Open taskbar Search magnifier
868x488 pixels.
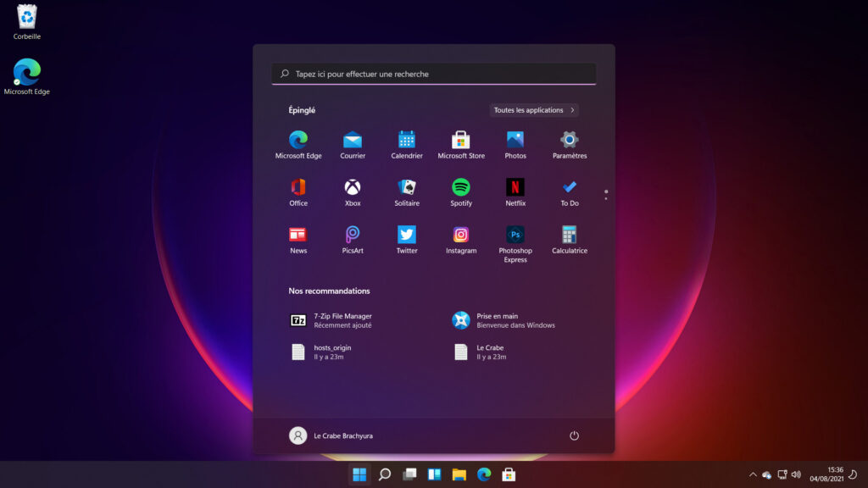[x=384, y=474]
